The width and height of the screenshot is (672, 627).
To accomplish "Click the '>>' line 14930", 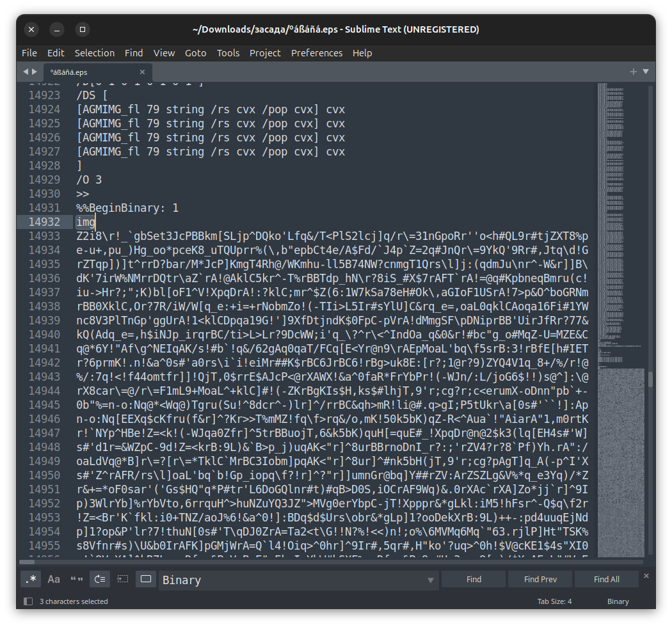I will coord(83,194).
